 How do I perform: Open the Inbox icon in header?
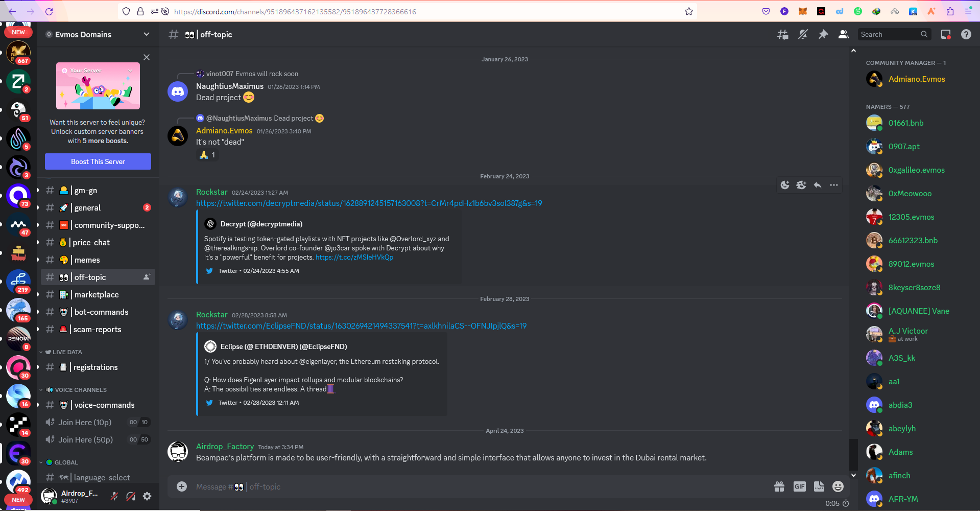(x=946, y=34)
